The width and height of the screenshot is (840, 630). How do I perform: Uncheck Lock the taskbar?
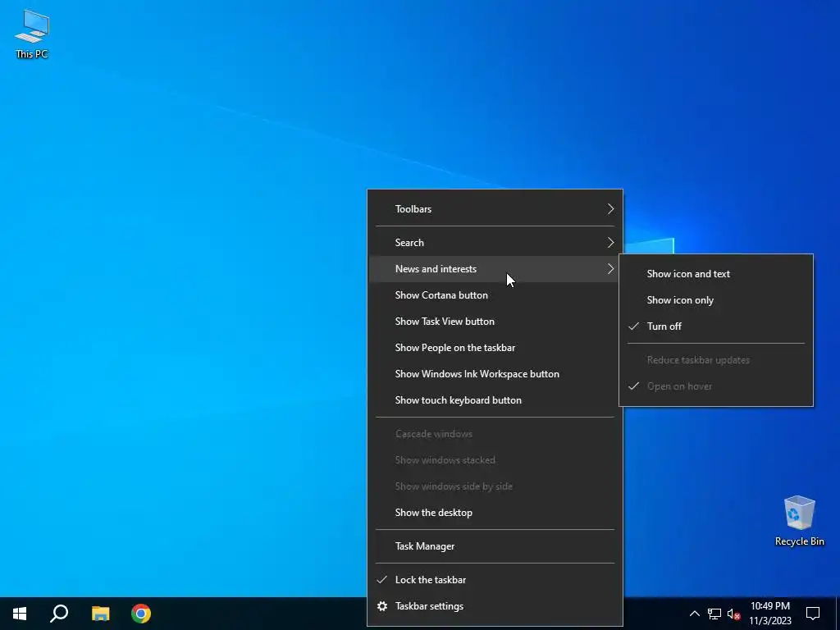point(495,580)
